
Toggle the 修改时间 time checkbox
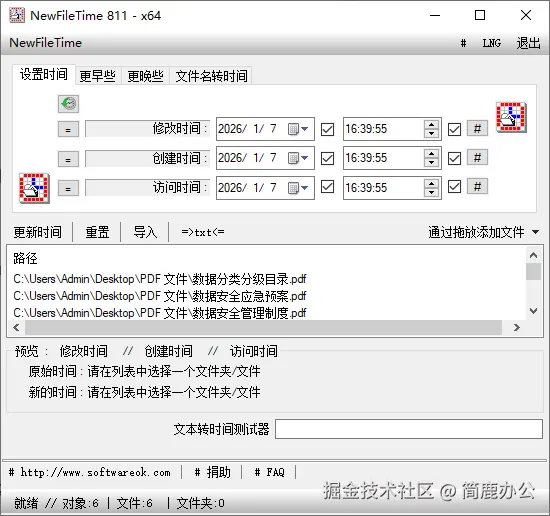click(x=454, y=129)
